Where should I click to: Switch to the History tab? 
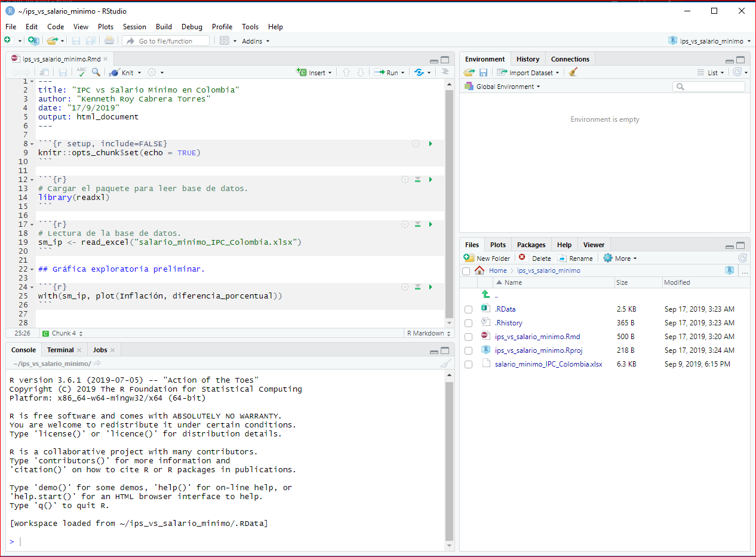(528, 59)
